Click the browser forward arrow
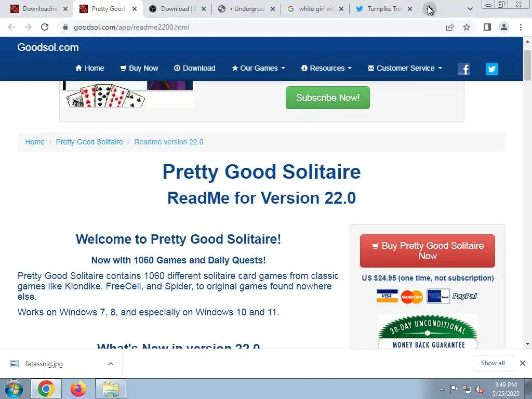This screenshot has width=532, height=399. 28,27
